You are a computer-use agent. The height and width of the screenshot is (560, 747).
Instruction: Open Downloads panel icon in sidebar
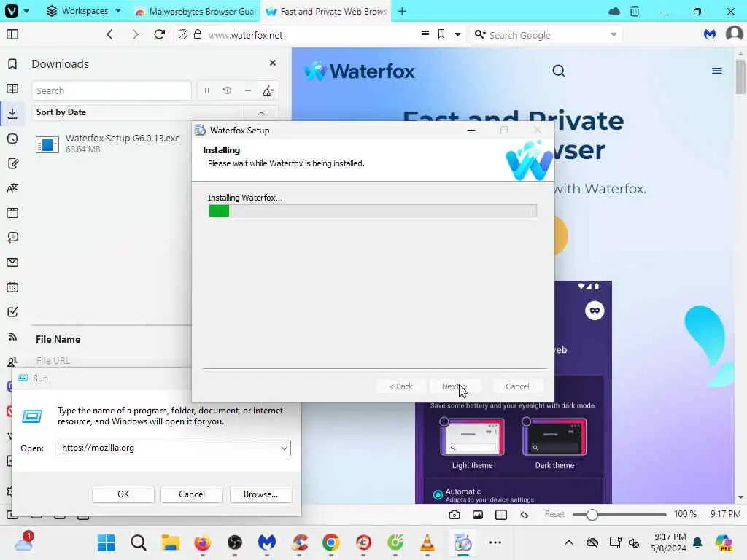coord(12,113)
